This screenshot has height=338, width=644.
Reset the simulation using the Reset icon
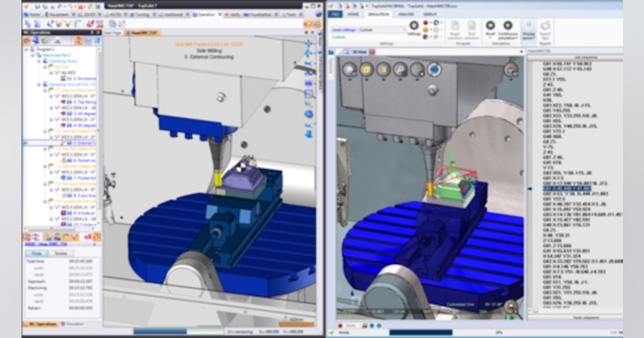click(491, 24)
